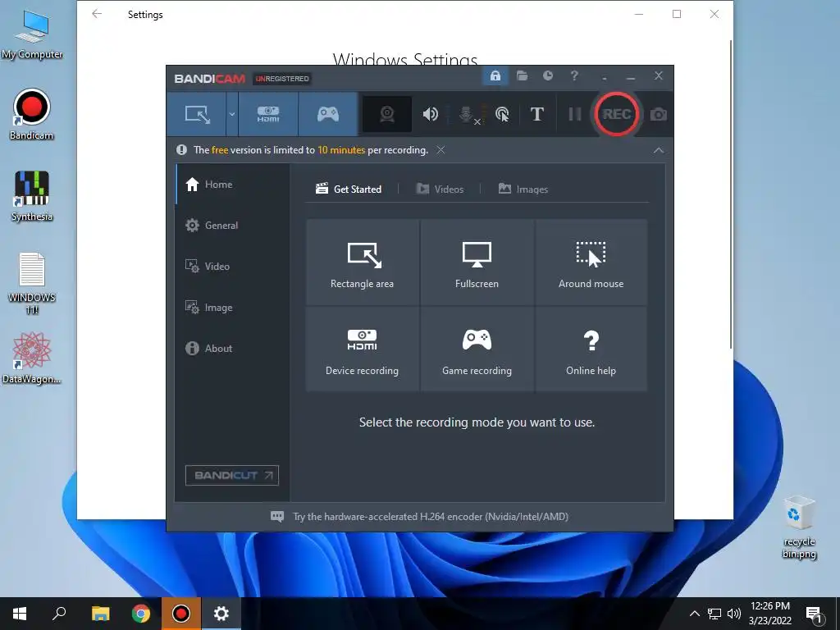This screenshot has height=630, width=840.
Task: Toggle the speaker sound recording icon
Action: [x=430, y=114]
